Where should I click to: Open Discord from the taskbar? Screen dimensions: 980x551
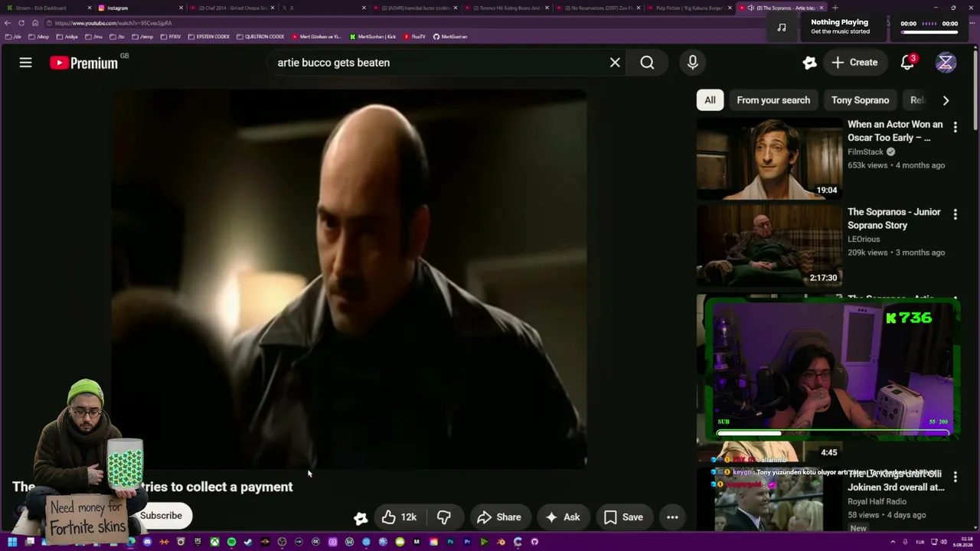point(148,542)
